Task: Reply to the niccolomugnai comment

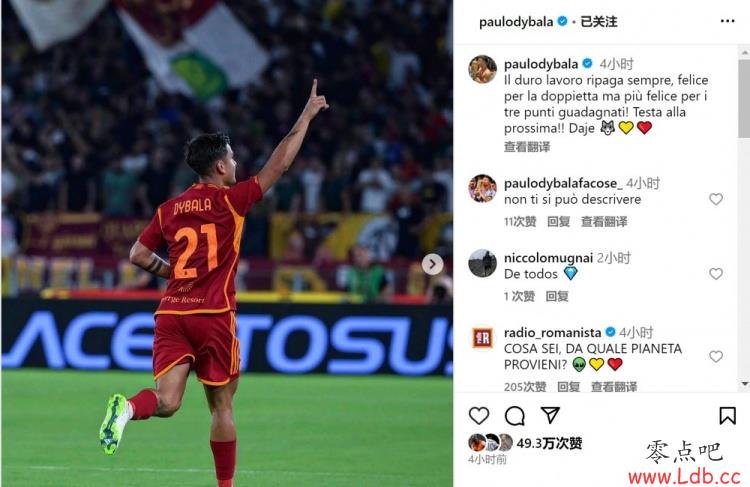Action: pos(557,296)
